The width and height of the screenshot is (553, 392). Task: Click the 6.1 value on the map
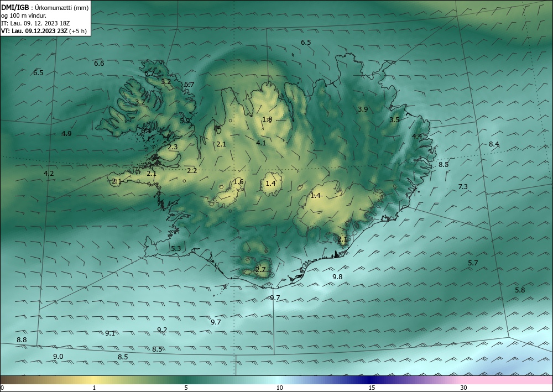[146, 131]
